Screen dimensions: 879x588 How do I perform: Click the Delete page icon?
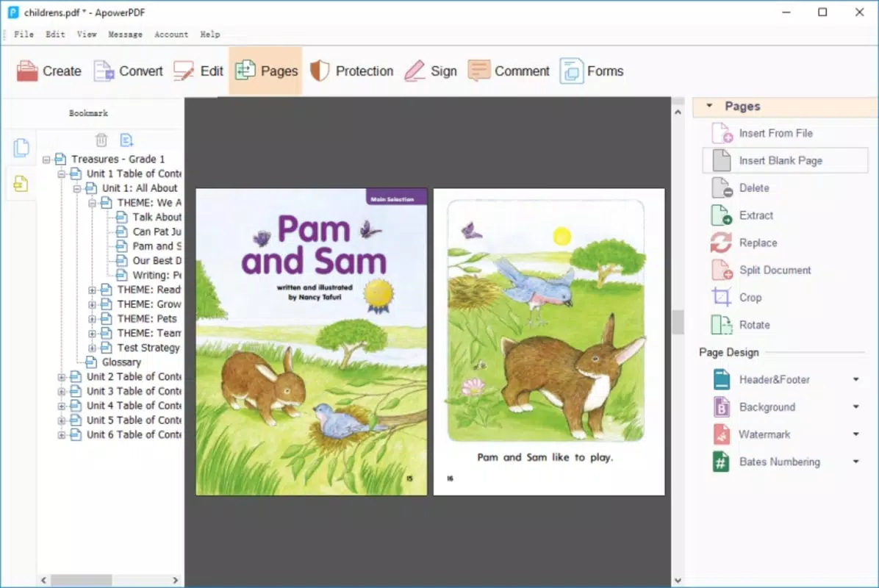[722, 187]
